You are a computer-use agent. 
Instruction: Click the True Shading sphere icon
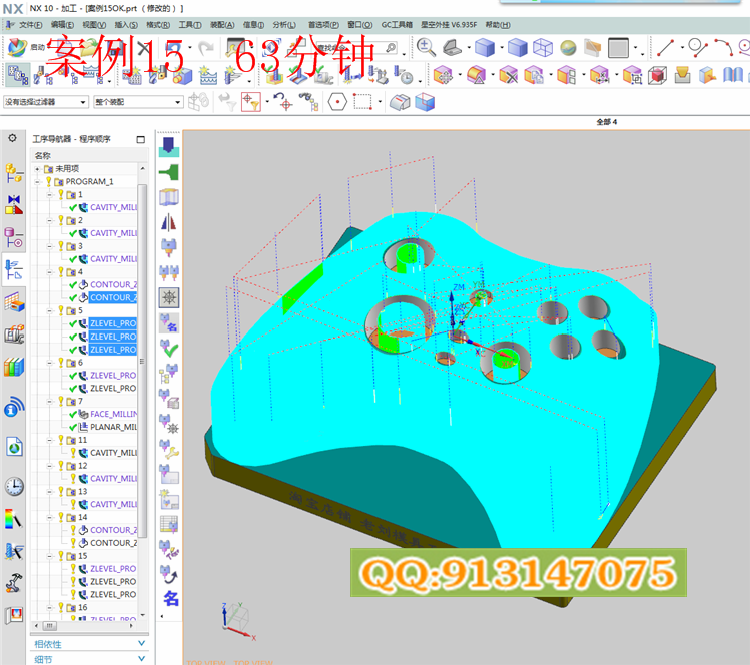coord(568,48)
